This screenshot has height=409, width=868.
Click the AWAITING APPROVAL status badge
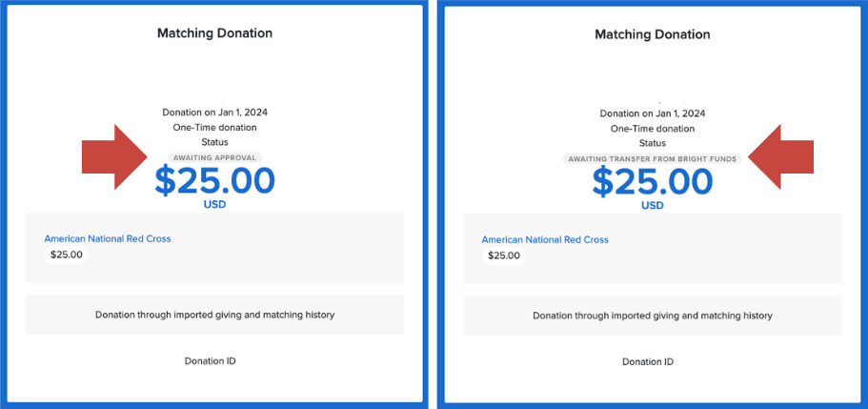[214, 157]
